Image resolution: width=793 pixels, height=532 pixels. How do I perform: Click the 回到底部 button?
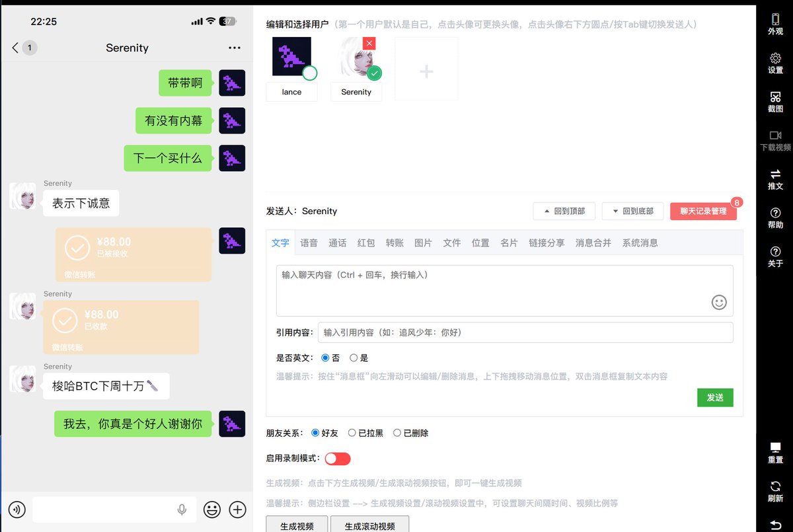click(633, 211)
